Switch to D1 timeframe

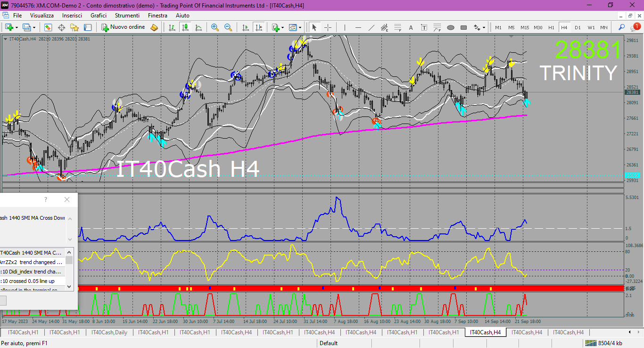(578, 27)
